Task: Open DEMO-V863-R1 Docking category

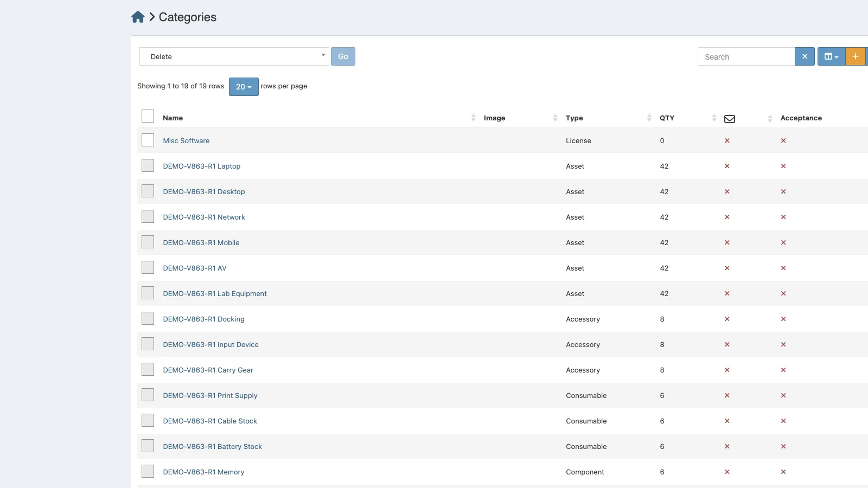Action: click(x=203, y=319)
